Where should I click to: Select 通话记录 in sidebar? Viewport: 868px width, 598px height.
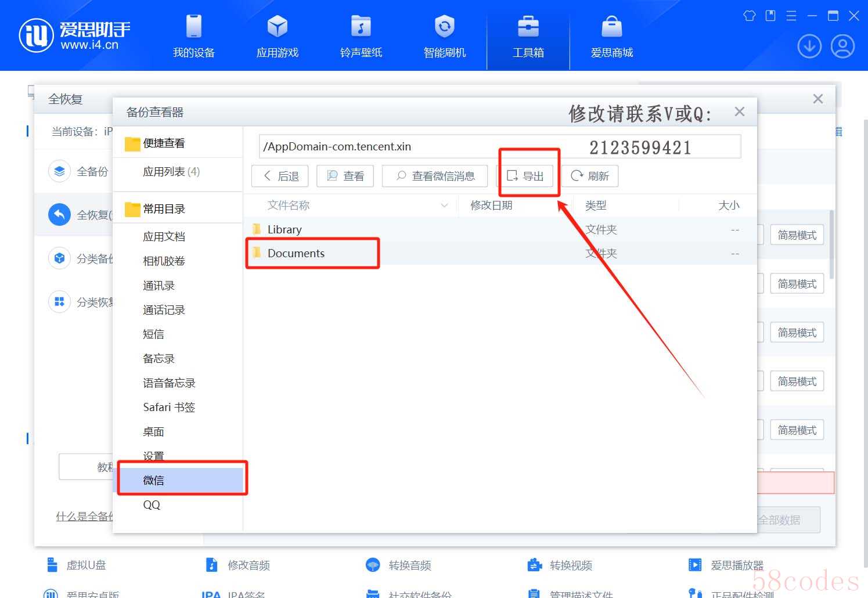pyautogui.click(x=164, y=310)
